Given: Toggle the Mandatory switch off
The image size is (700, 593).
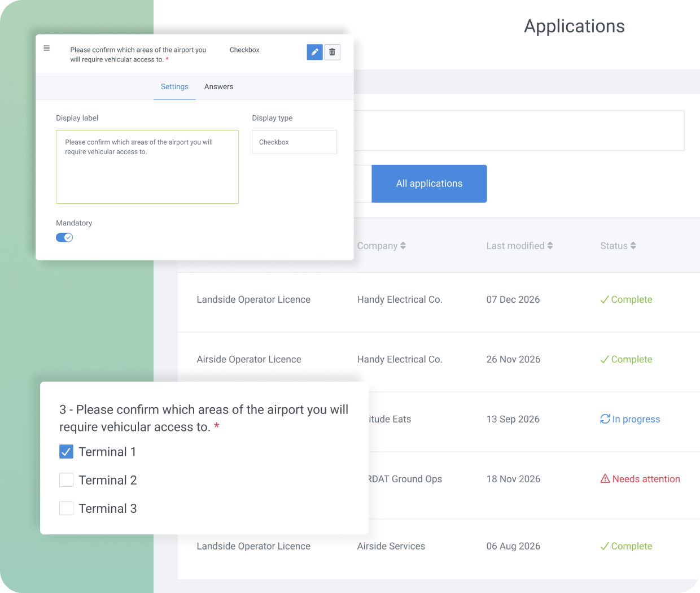Looking at the screenshot, I should pos(64,238).
